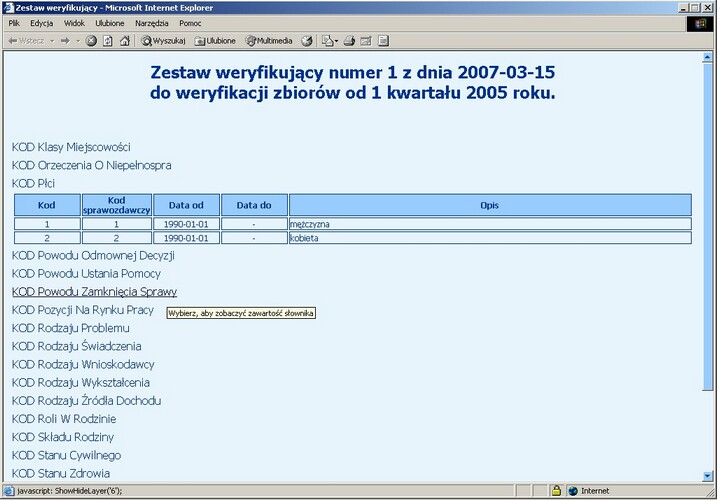Image resolution: width=717 pixels, height=500 pixels.
Task: Click the vertical scrollbar down arrow
Action: click(x=707, y=475)
